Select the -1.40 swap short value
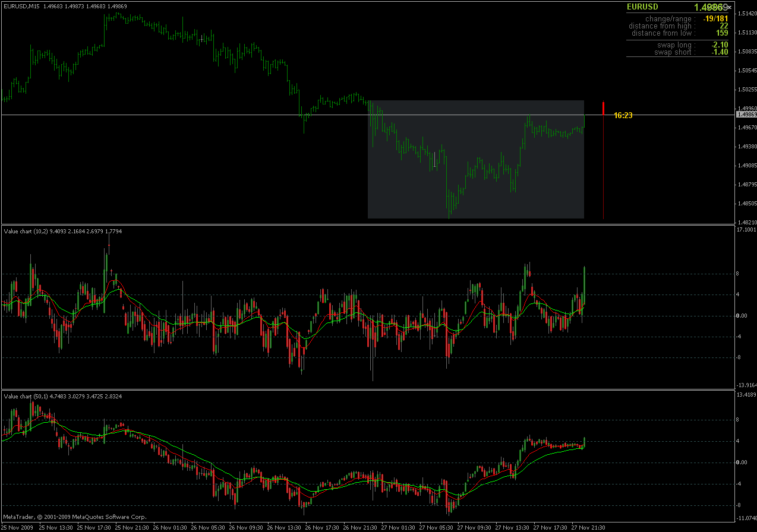Image resolution: width=757 pixels, height=532 pixels. tap(720, 52)
